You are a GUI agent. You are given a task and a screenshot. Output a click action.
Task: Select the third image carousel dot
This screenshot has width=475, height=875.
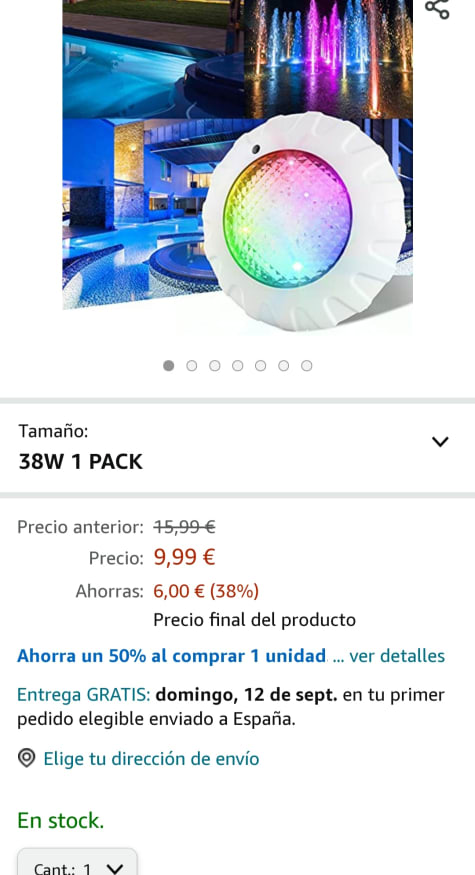pyautogui.click(x=214, y=366)
